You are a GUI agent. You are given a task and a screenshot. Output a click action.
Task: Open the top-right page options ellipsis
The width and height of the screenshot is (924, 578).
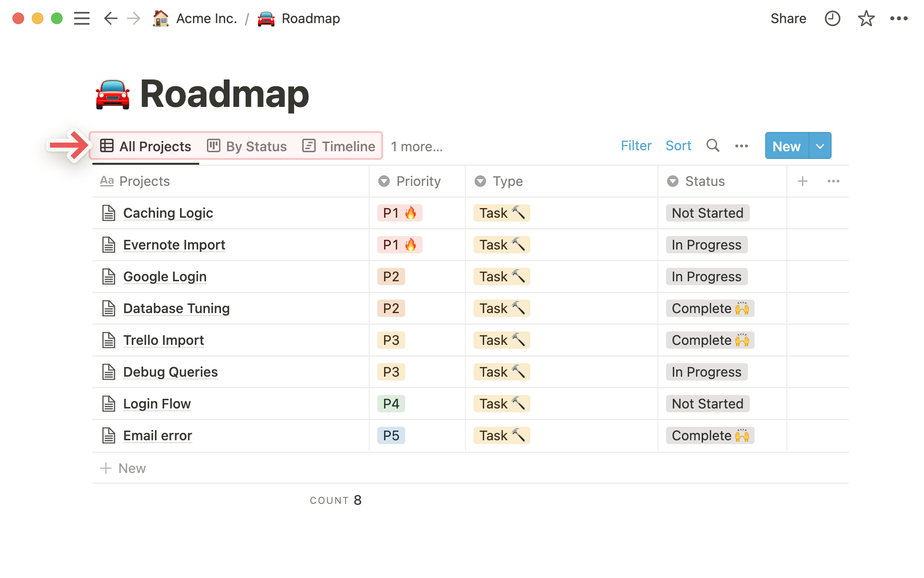pyautogui.click(x=898, y=19)
